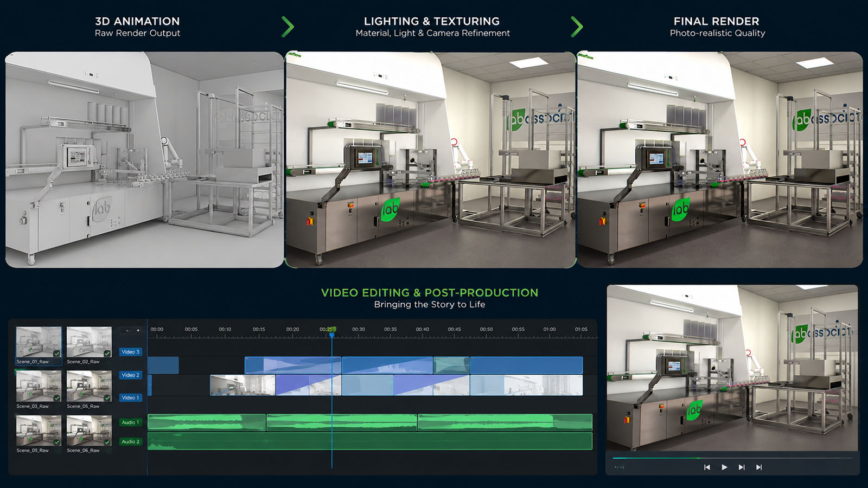Click the rightmost skip-to-end playback button
Image resolution: width=868 pixels, height=488 pixels.
point(759,467)
